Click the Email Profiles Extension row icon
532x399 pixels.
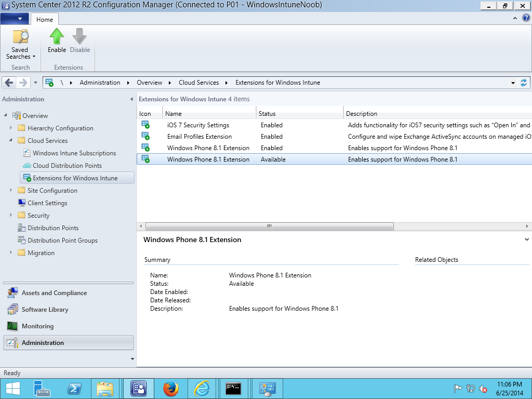145,137
